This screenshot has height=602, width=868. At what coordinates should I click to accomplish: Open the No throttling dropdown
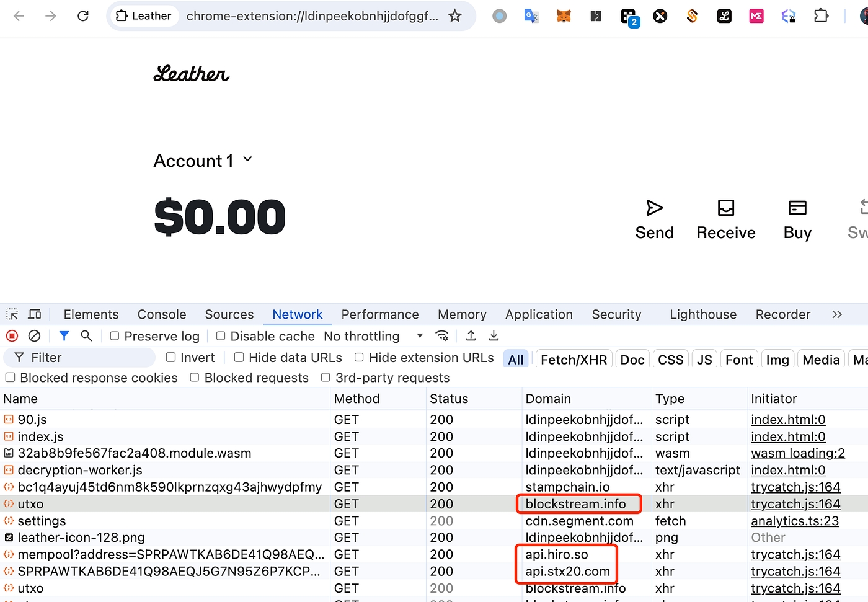point(373,336)
